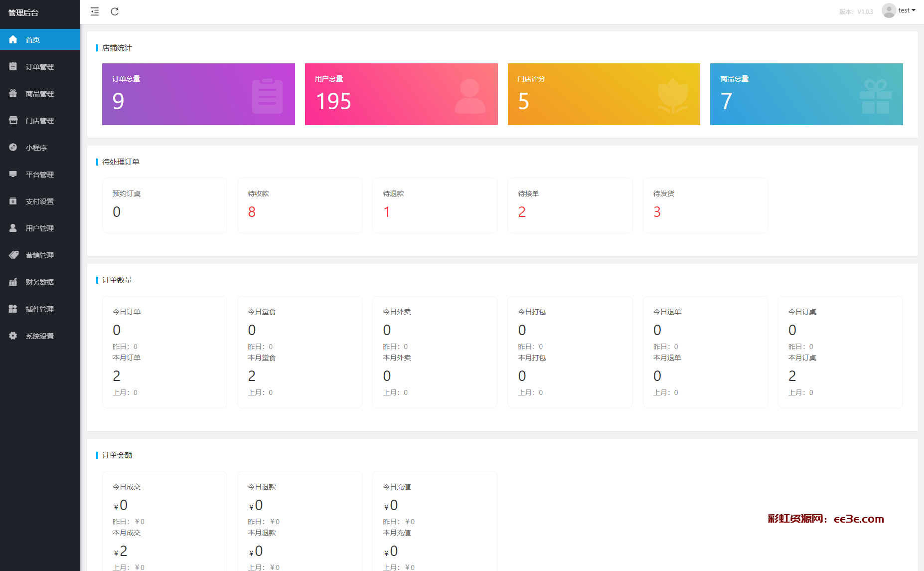Click the home icon beside 首页
Screen dimensions: 924x571
[13, 39]
